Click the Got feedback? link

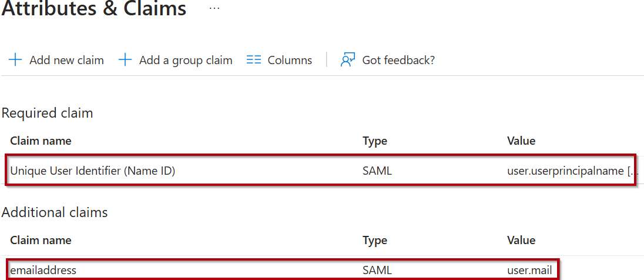click(398, 60)
